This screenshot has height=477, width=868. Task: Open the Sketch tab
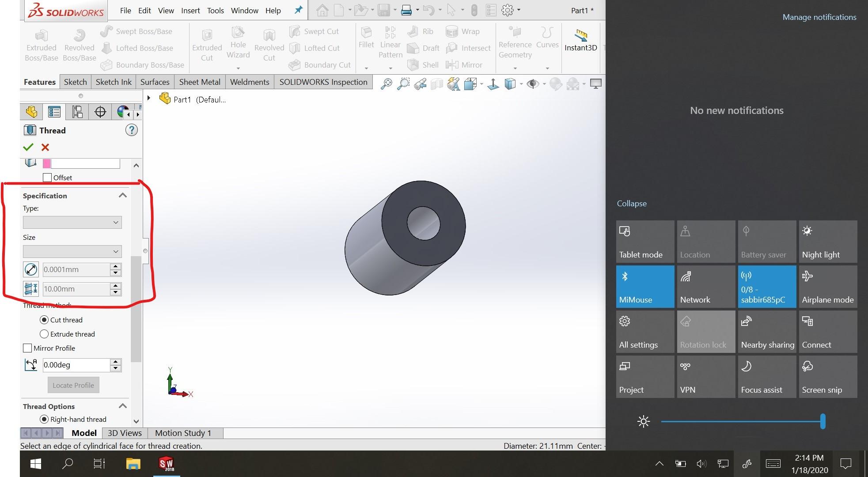pyautogui.click(x=75, y=82)
